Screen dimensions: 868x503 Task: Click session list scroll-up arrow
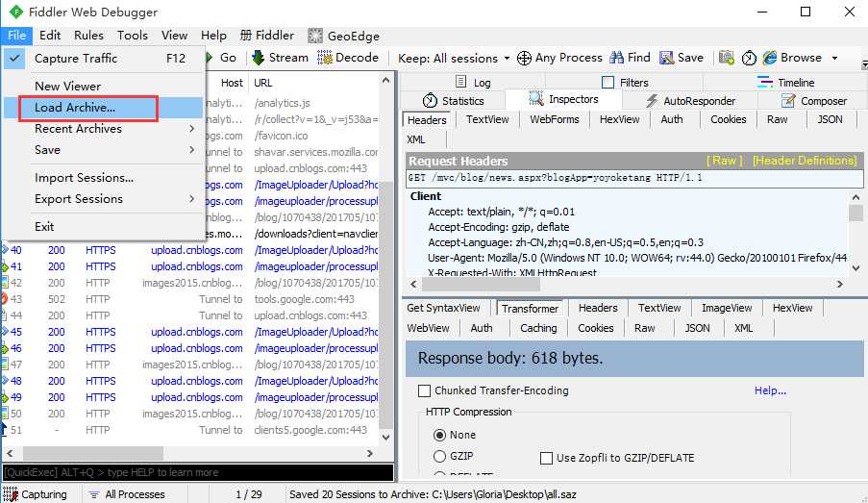click(385, 81)
